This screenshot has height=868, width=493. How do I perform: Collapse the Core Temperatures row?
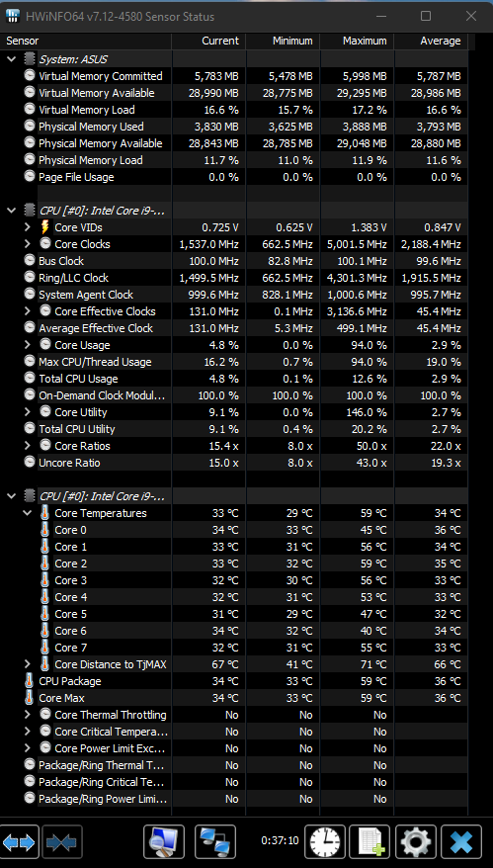[28, 513]
